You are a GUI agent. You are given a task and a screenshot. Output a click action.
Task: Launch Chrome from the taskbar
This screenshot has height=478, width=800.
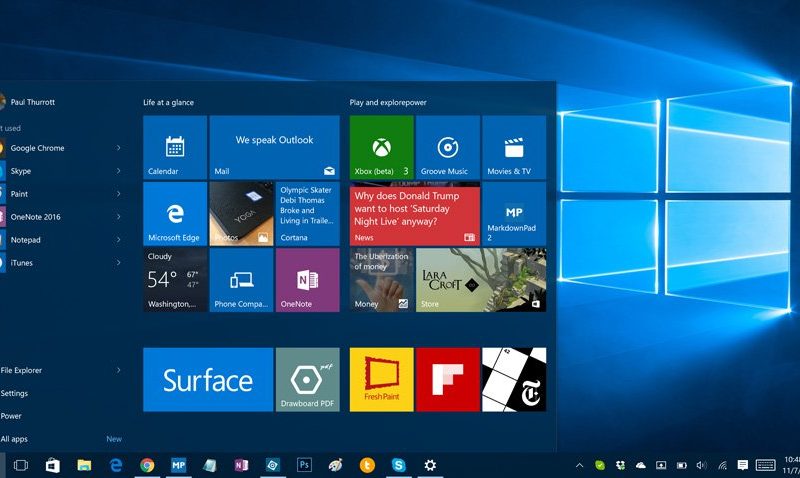click(147, 465)
